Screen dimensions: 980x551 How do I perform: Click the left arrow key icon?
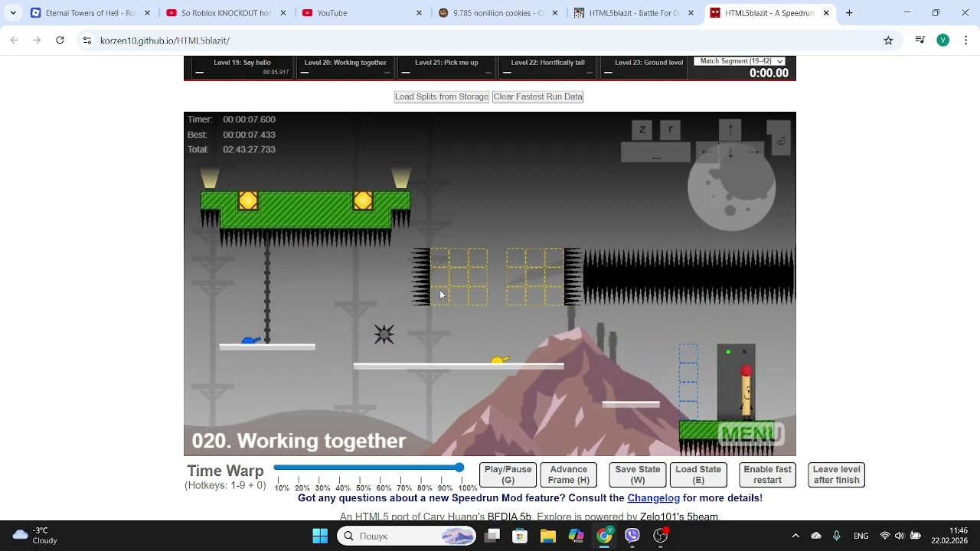[x=707, y=152]
